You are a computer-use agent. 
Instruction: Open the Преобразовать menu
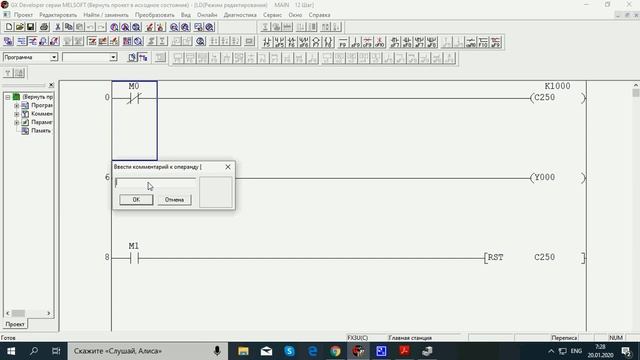155,15
